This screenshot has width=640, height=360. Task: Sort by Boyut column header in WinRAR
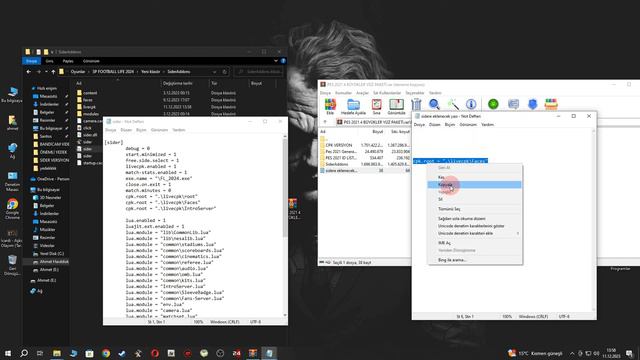[x=378, y=132]
